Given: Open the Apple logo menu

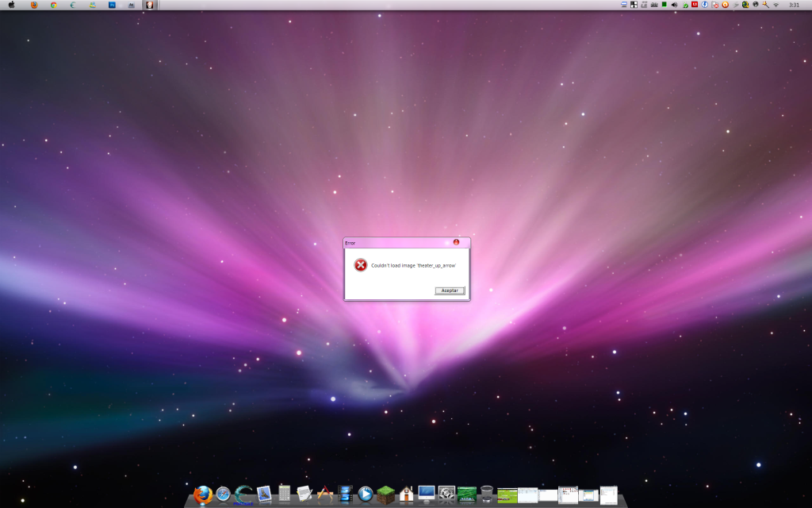Looking at the screenshot, I should tap(11, 5).
